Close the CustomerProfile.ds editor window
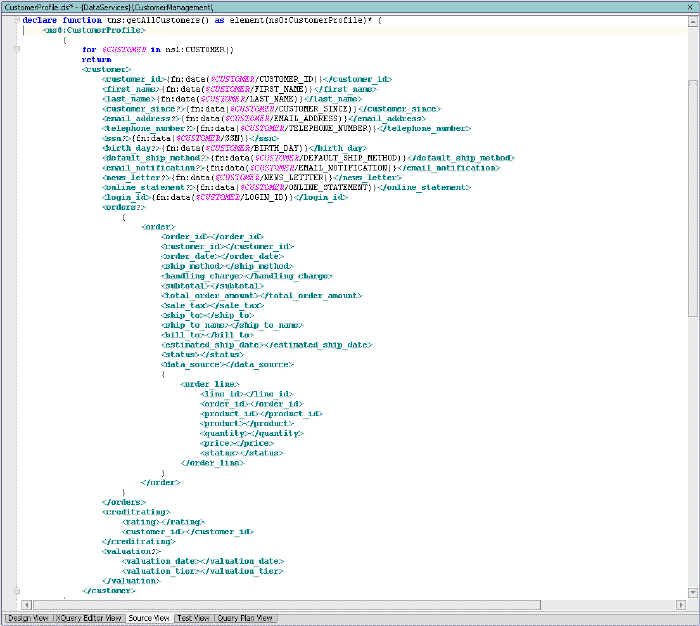700x626 pixels. [690, 7]
